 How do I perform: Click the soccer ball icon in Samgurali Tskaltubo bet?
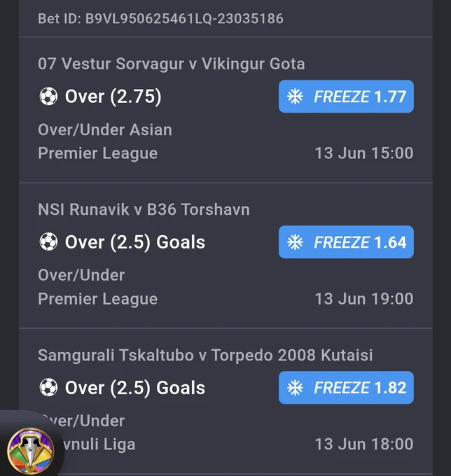pyautogui.click(x=48, y=387)
